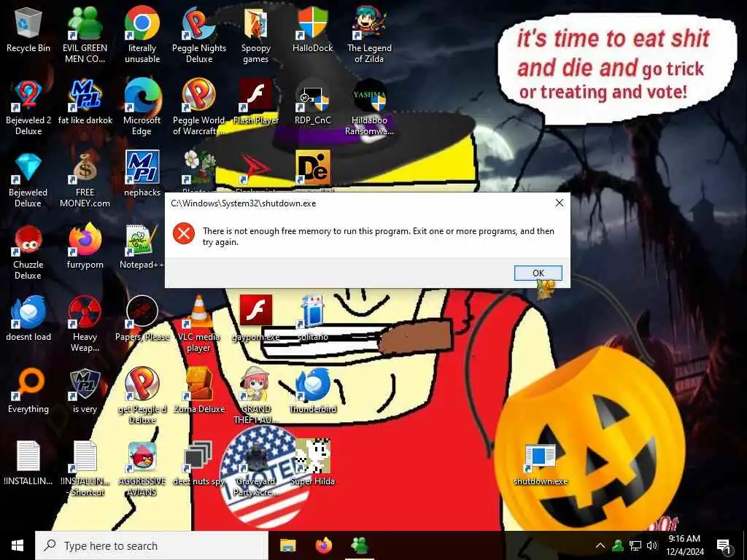Launch Zuma Deluxe shortcut
This screenshot has height=560, width=747.
199,391
